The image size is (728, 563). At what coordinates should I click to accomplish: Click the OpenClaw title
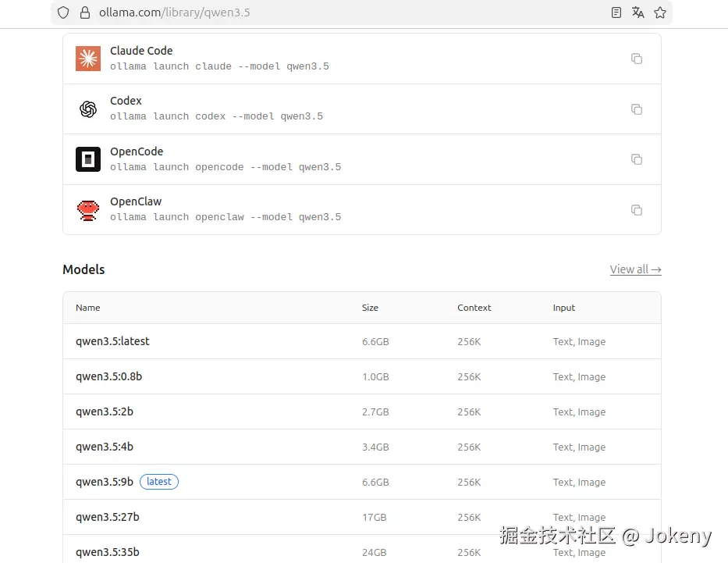136,201
